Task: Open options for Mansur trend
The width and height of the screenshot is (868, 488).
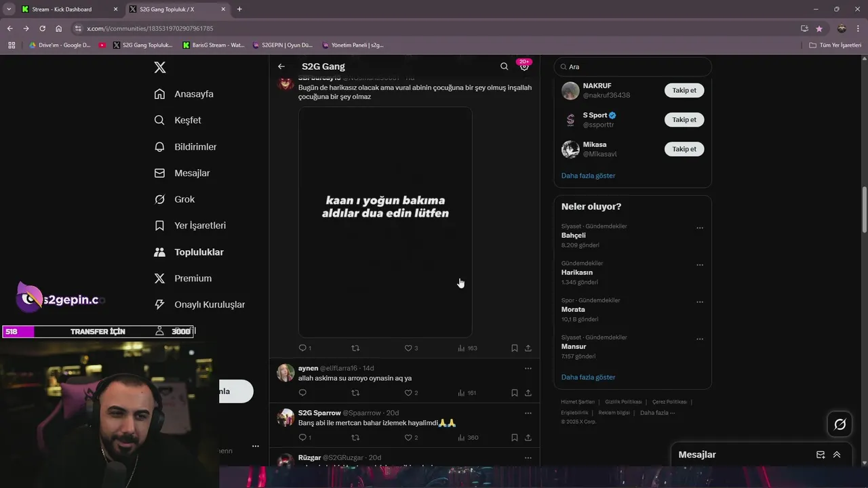Action: (700, 339)
